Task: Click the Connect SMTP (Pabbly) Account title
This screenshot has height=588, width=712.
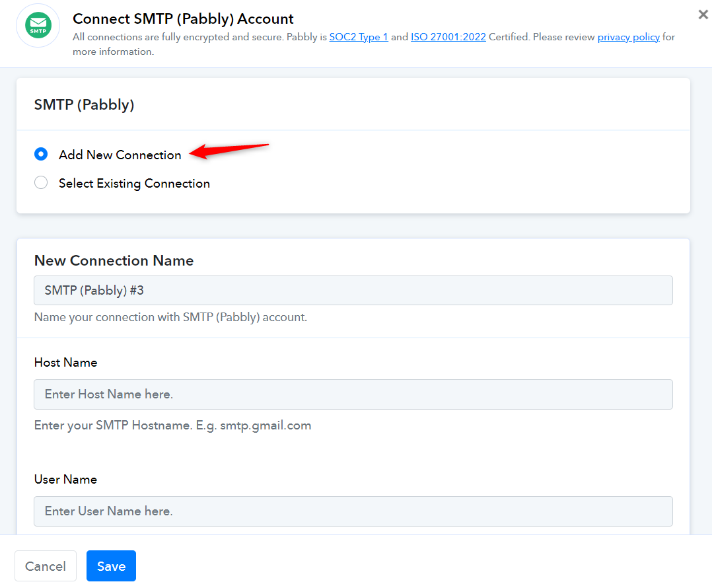Action: point(183,18)
